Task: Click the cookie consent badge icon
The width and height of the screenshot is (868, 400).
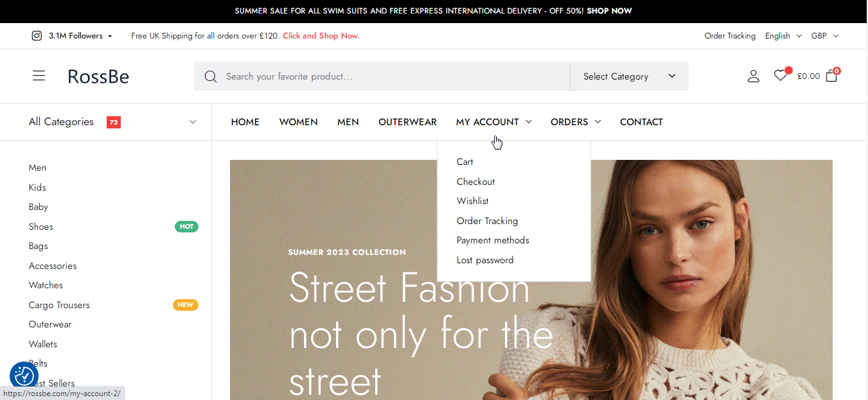Action: [x=24, y=376]
